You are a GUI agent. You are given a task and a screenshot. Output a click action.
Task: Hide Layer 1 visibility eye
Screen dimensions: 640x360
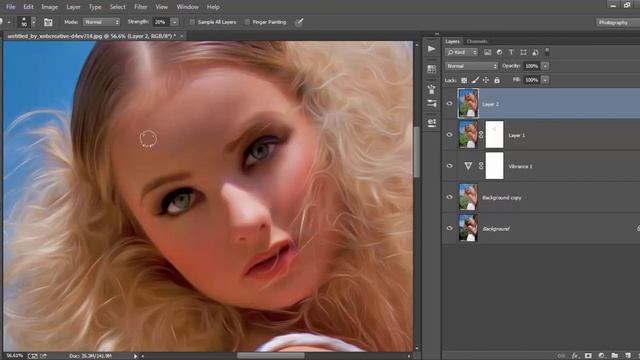(449, 135)
